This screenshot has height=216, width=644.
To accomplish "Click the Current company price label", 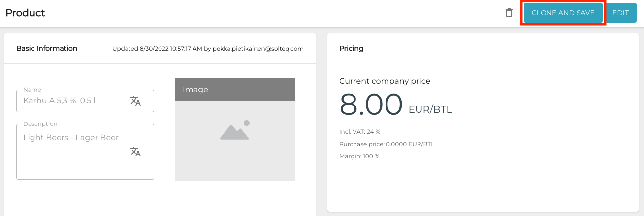I will pyautogui.click(x=385, y=81).
